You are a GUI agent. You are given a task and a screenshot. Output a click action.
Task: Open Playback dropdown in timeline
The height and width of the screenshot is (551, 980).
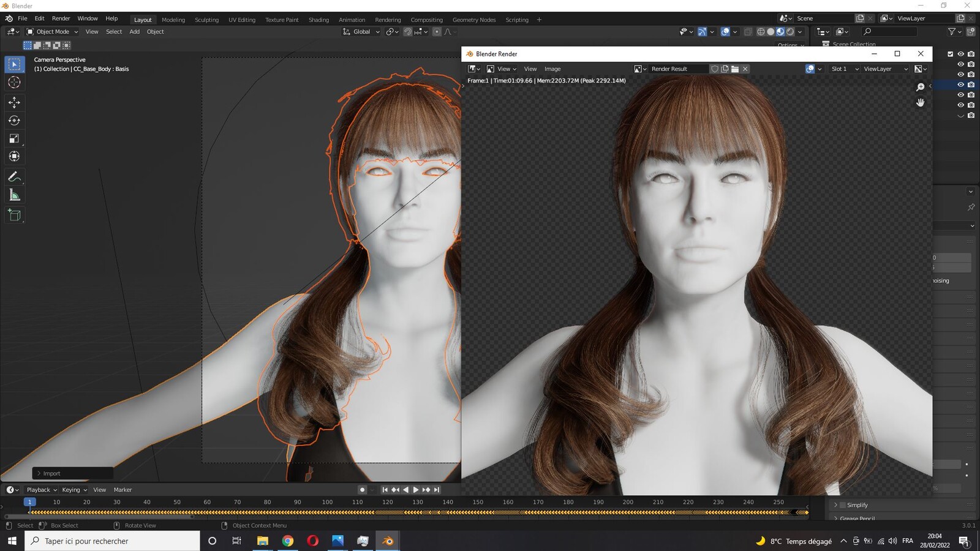pyautogui.click(x=42, y=490)
